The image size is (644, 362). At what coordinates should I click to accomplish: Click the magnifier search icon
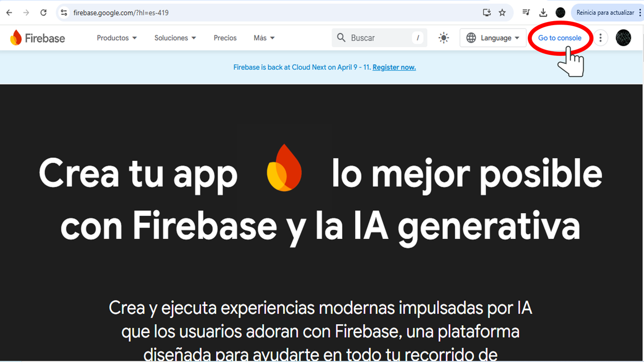[x=341, y=38]
